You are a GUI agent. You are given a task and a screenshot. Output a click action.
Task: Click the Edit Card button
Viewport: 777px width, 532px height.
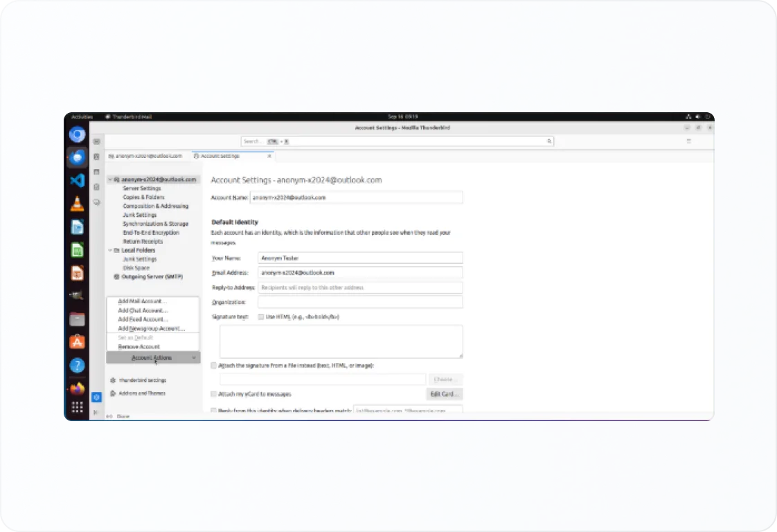(x=445, y=394)
